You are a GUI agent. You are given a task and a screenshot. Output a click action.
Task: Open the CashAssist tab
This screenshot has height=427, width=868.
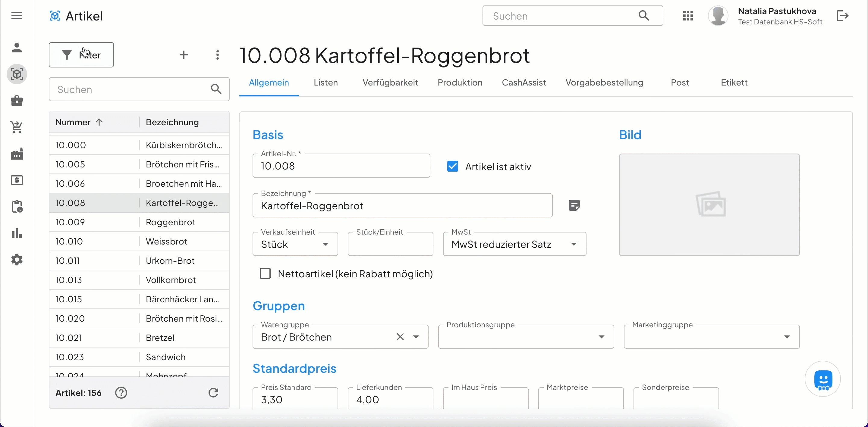click(524, 83)
